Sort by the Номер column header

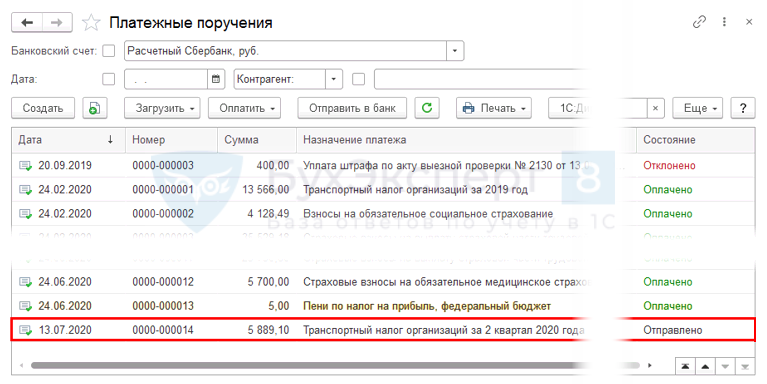click(171, 140)
